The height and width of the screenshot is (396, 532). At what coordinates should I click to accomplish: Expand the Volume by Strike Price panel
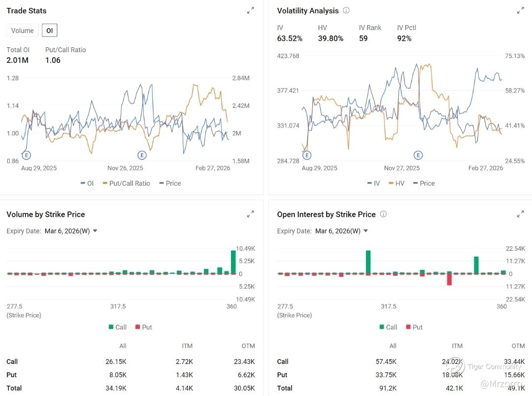pos(250,214)
